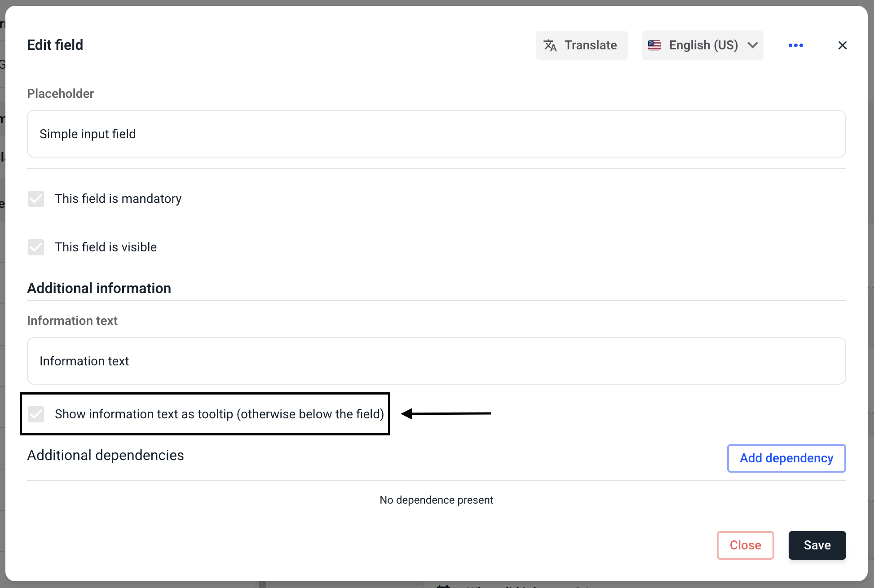Toggle the 'This field is visible' checkbox
The image size is (874, 588).
(36, 247)
